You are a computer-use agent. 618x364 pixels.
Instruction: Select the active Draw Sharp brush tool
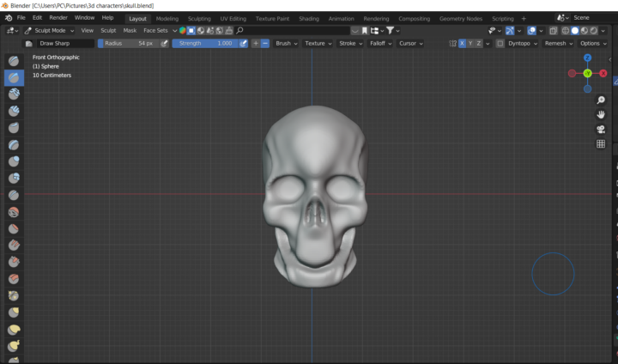tap(14, 77)
